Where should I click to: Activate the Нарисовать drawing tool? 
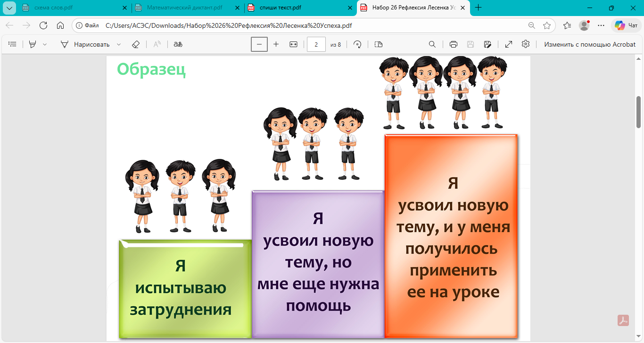pyautogui.click(x=85, y=44)
